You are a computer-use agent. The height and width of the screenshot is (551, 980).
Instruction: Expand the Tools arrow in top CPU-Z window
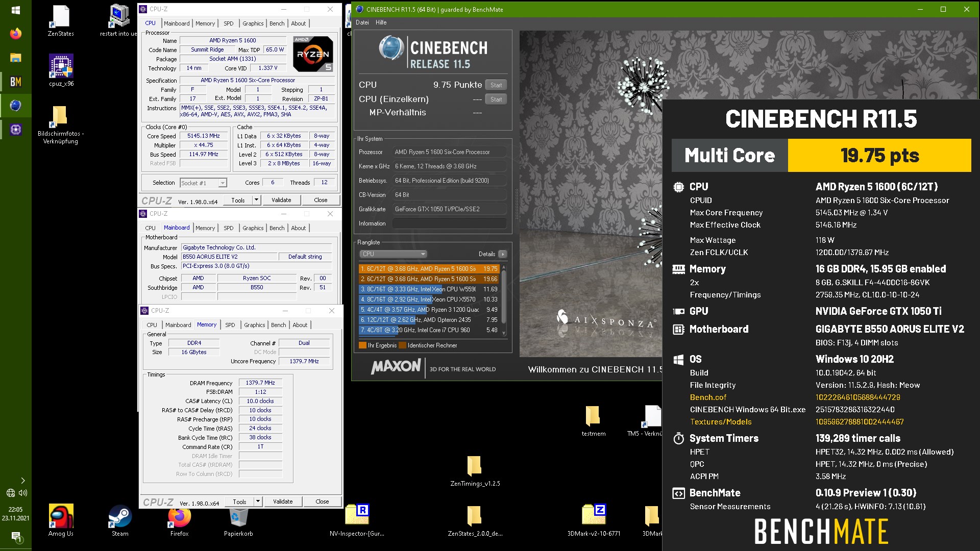(257, 200)
